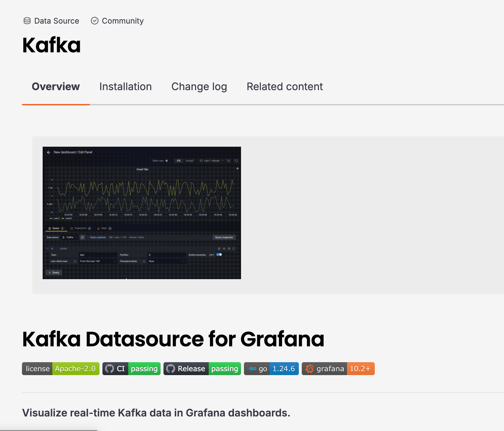Delete query A via the trash icon
Screen dimensions: 504x431
point(229,248)
